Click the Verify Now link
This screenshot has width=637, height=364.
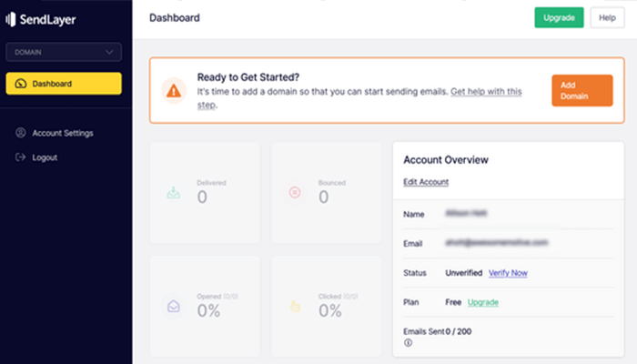coord(508,273)
